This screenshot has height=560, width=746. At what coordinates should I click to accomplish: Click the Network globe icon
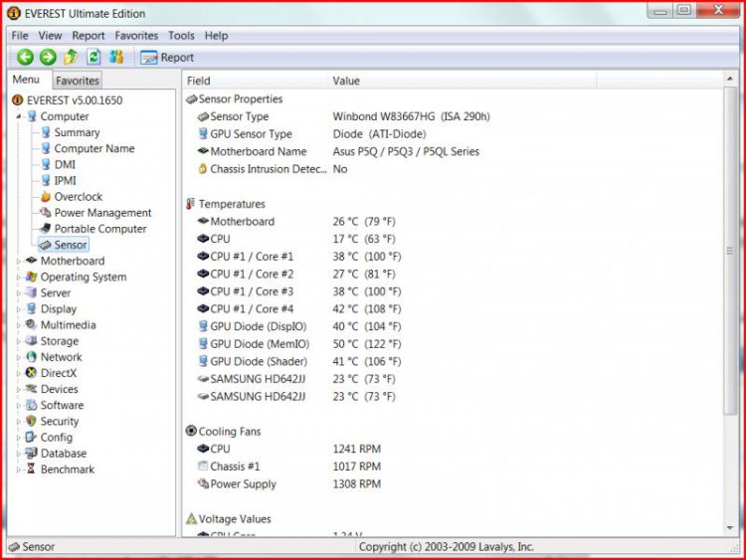(x=32, y=357)
